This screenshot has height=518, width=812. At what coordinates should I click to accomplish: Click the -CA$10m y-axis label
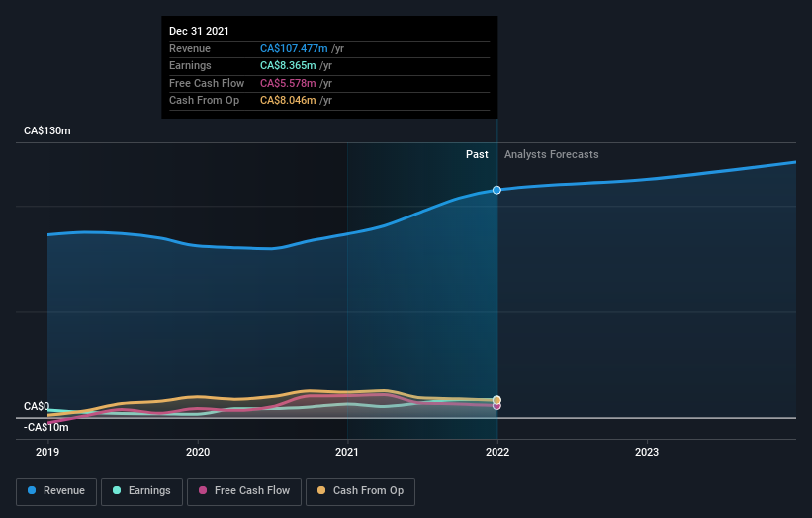[x=46, y=427]
